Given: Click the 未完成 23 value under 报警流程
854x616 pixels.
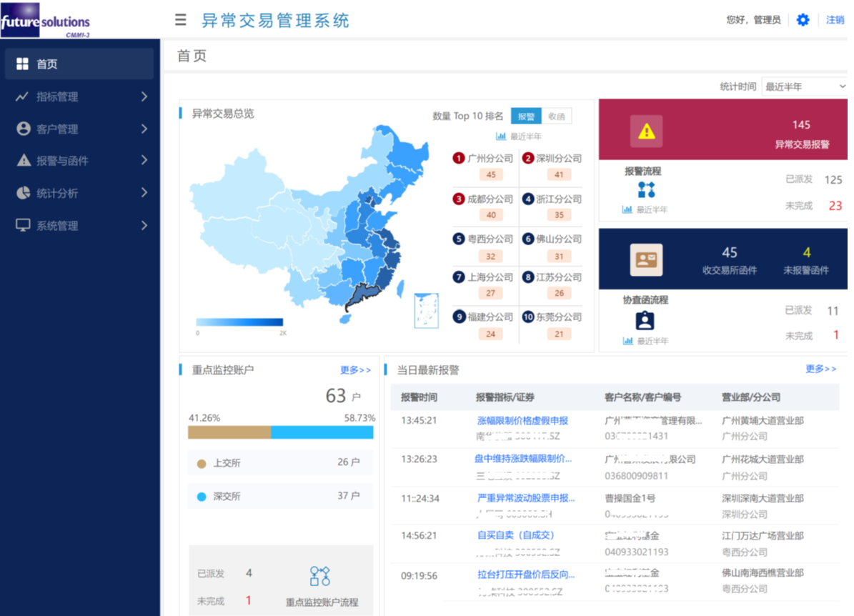Looking at the screenshot, I should (835, 205).
